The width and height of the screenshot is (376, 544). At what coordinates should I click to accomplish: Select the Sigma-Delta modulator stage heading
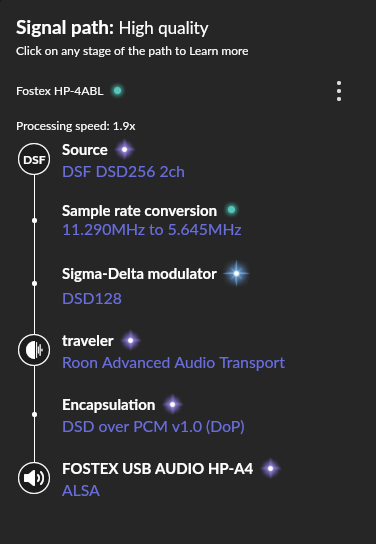(139, 274)
